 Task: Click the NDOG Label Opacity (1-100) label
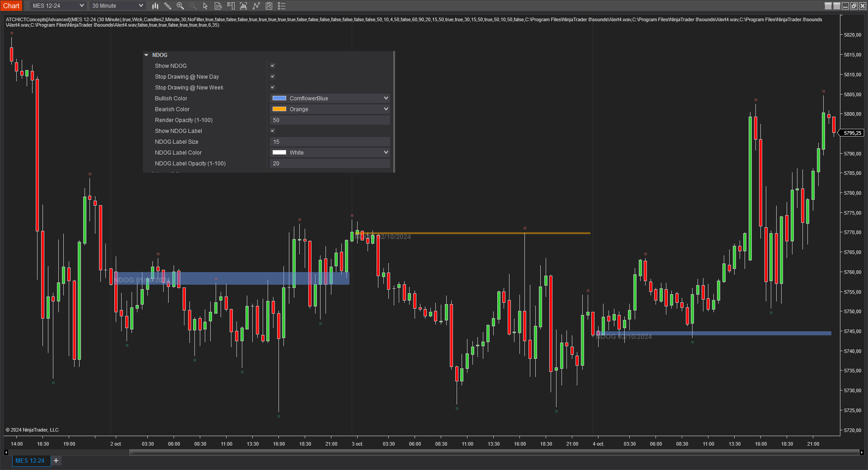tap(190, 164)
